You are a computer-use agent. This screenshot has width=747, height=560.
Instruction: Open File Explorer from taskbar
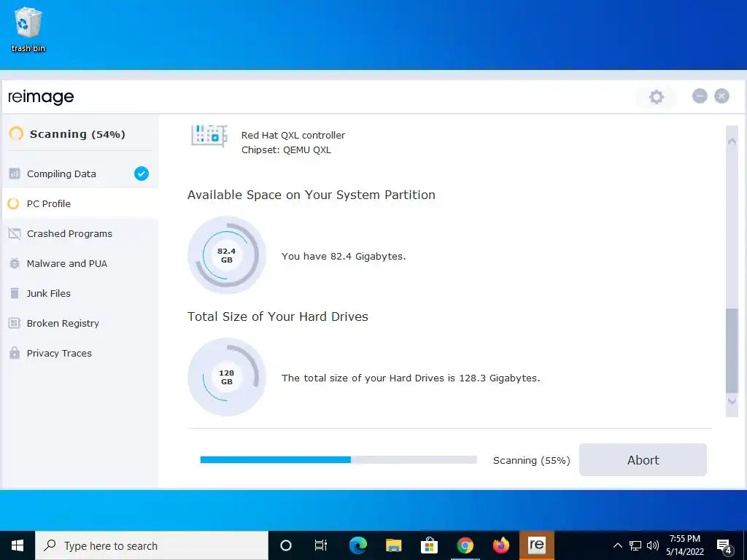(x=393, y=545)
